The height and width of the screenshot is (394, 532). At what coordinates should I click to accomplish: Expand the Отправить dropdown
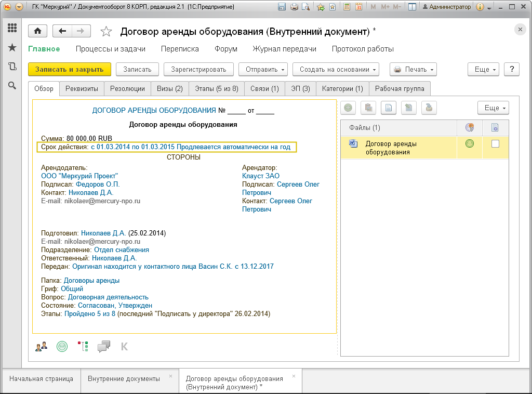click(263, 69)
